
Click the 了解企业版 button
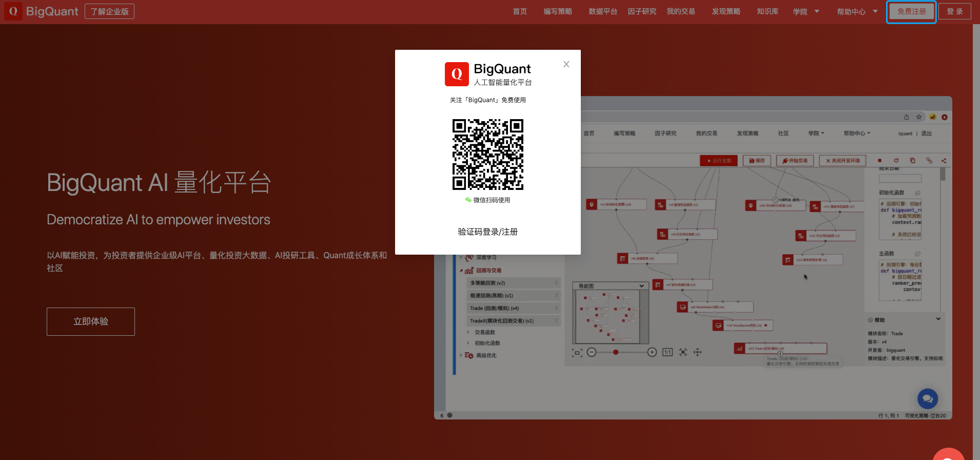[109, 11]
